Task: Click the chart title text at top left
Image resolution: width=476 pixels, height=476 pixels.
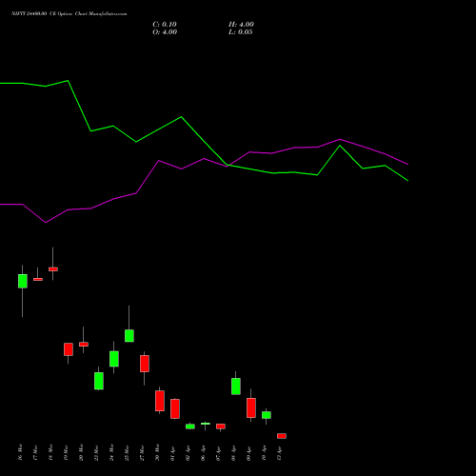Action: [x=69, y=14]
